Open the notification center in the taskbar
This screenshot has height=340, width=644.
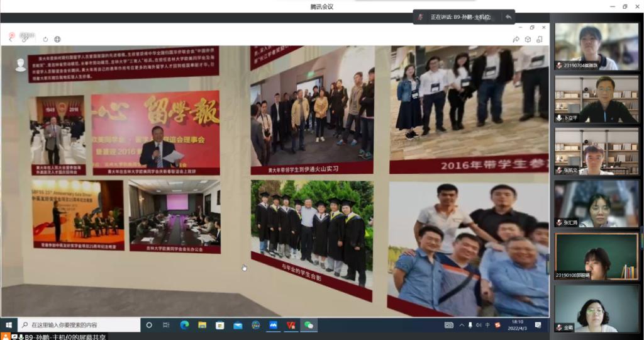538,325
